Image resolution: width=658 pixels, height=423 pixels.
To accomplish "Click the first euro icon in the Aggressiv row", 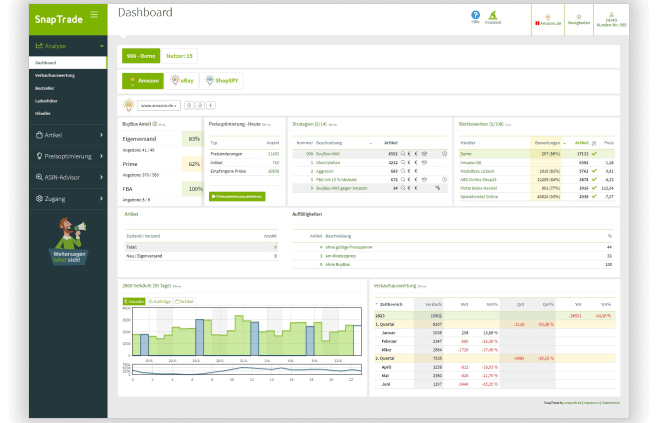I will point(409,171).
